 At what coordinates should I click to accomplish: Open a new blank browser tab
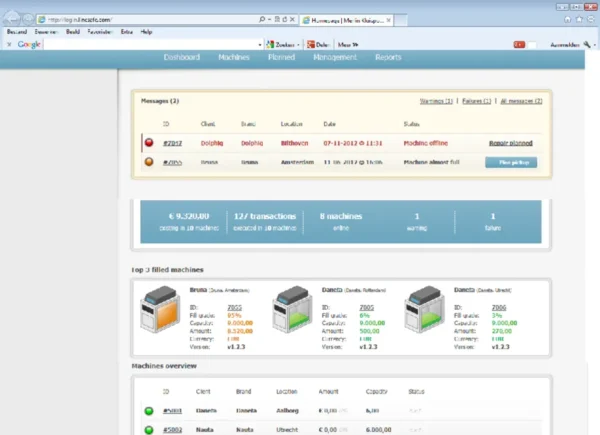400,20
